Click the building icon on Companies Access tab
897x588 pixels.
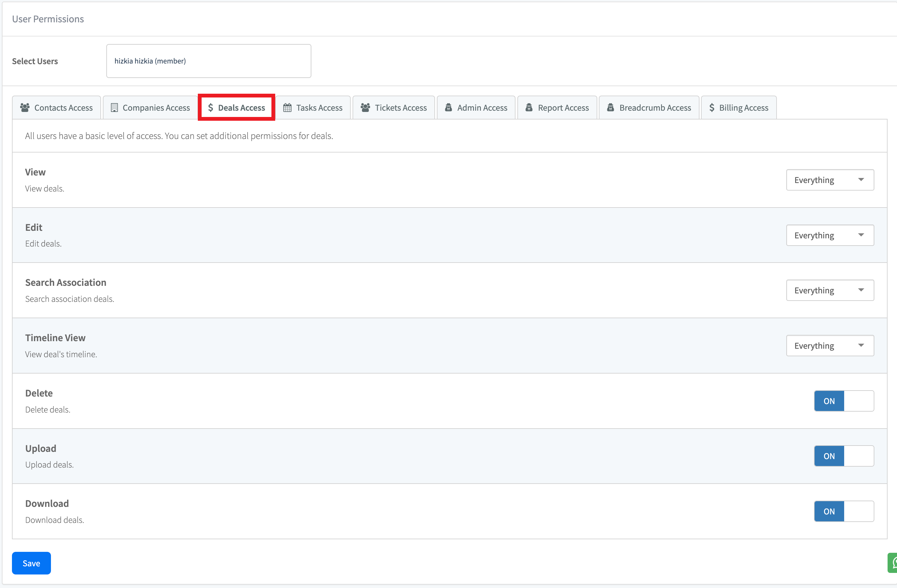click(114, 108)
